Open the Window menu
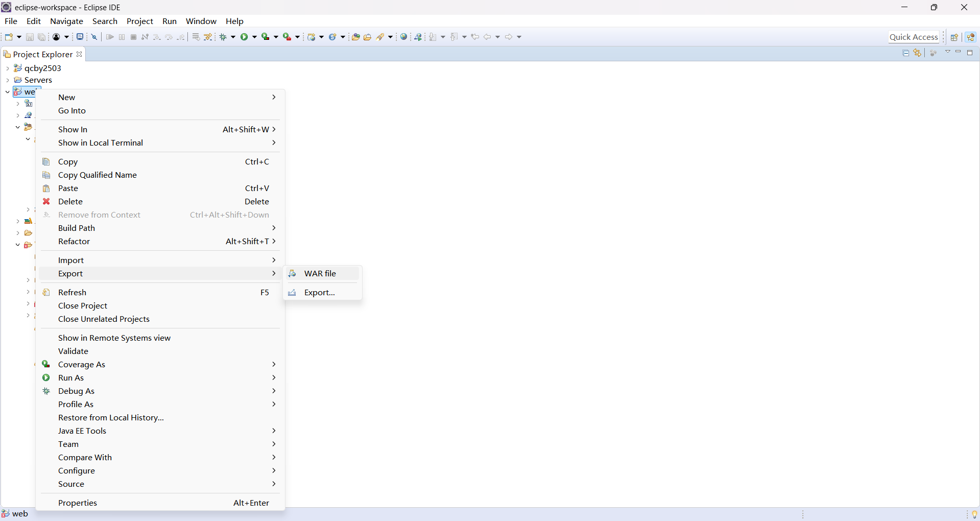The image size is (980, 521). [201, 21]
